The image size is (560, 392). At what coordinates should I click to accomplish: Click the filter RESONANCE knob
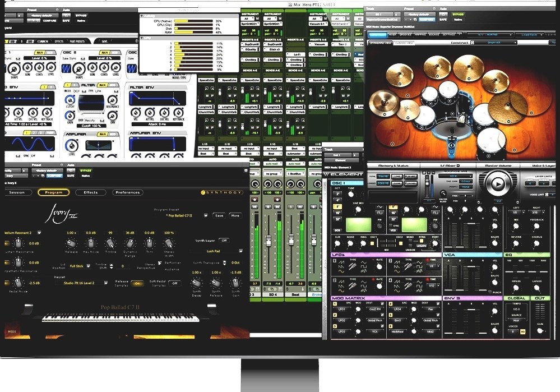112,100
